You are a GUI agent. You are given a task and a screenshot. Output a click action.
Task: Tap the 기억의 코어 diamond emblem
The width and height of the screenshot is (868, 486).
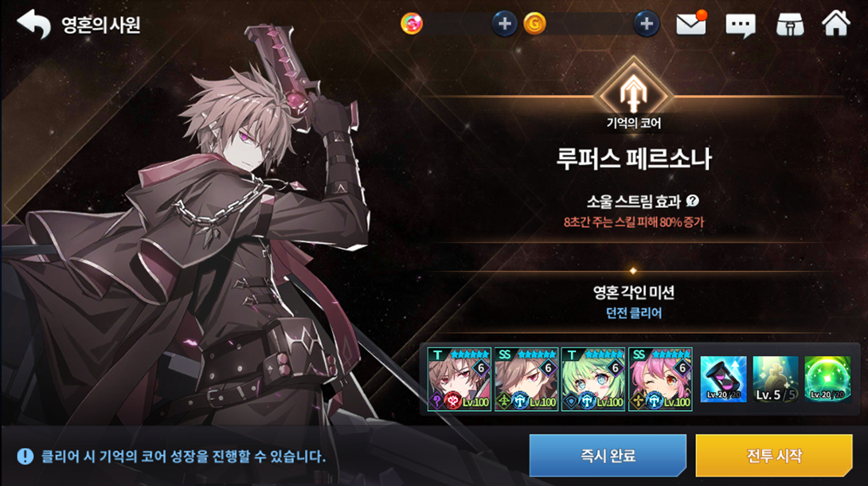[633, 94]
